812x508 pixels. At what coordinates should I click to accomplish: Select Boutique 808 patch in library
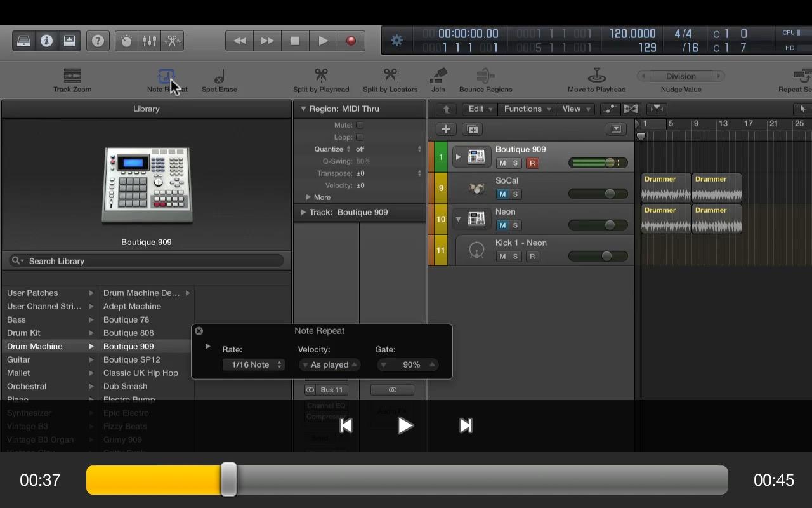tap(128, 333)
